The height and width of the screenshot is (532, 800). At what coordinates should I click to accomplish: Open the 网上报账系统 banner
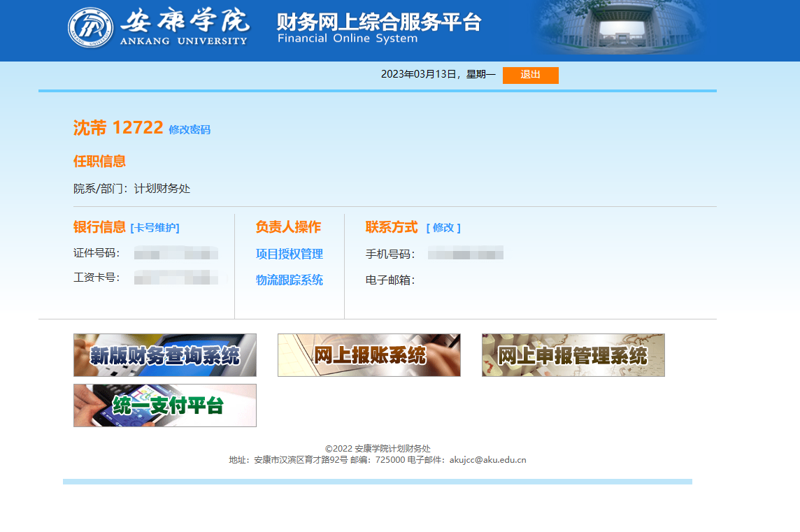369,355
